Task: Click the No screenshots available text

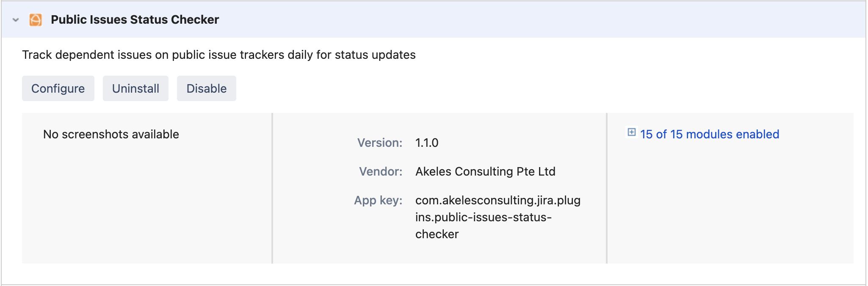Action: pos(111,135)
